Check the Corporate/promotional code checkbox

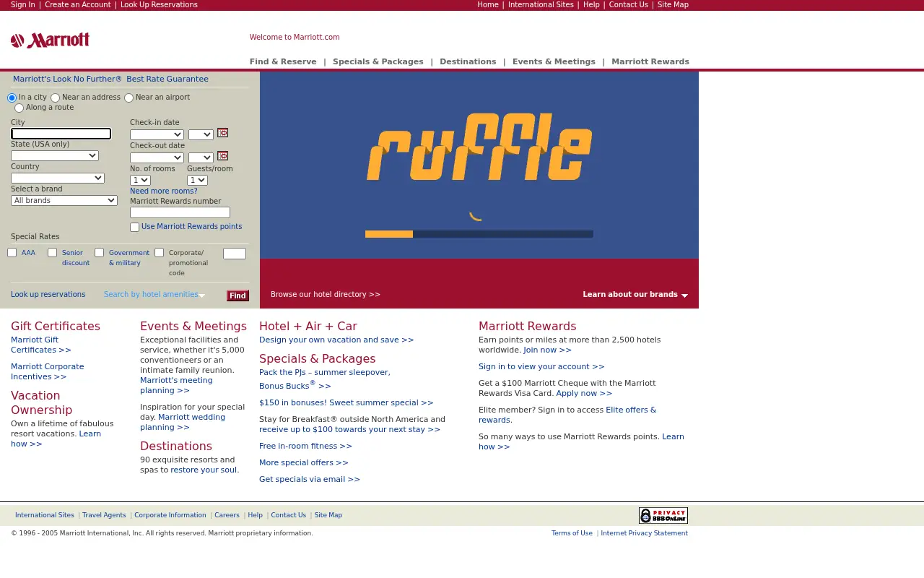click(160, 253)
